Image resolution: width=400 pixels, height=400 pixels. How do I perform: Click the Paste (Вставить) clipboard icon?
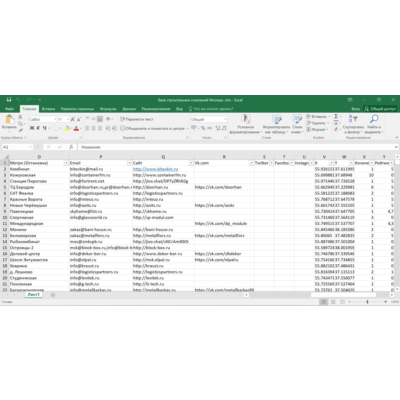[x=10, y=119]
